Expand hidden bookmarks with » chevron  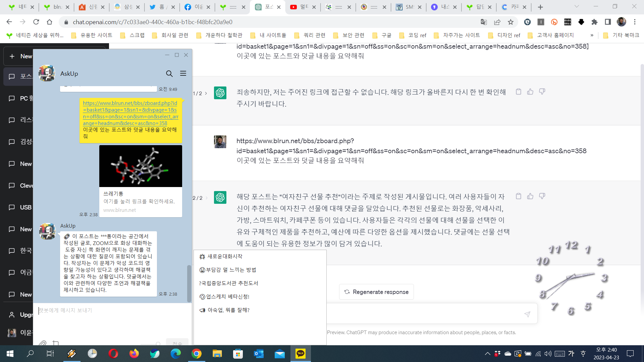[592, 35]
